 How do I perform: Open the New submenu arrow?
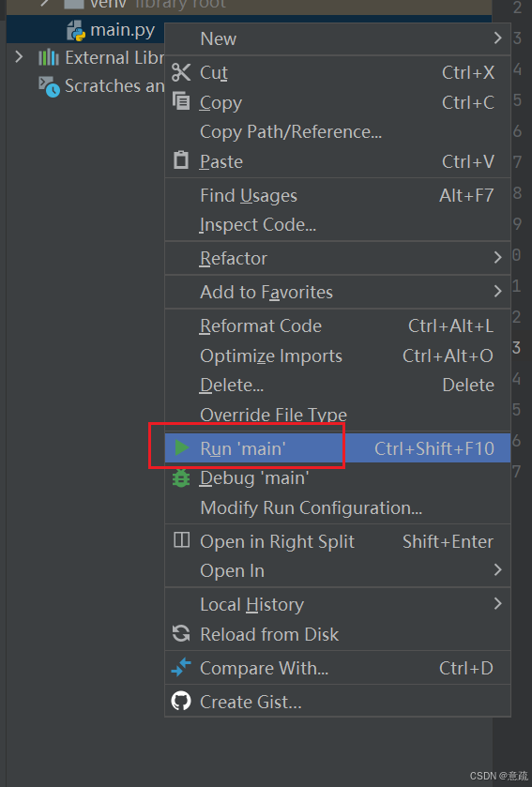click(x=497, y=38)
